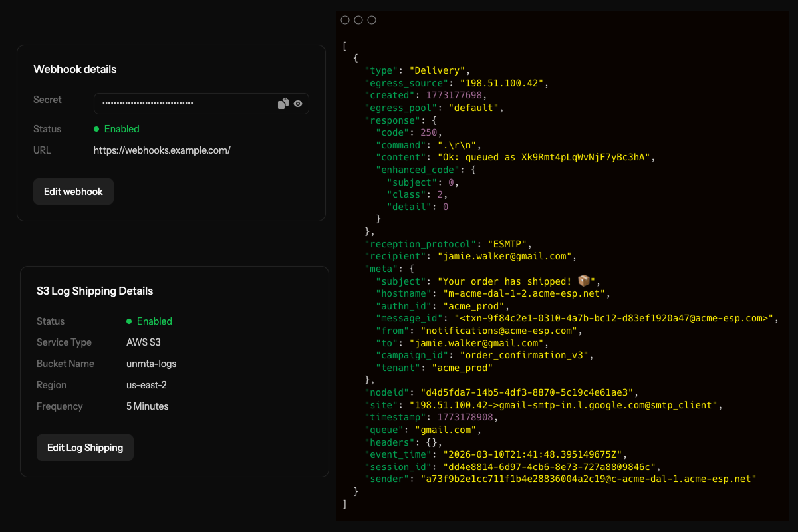Click the leftmost circle in code window header
Image resolution: width=798 pixels, height=532 pixels.
345,20
